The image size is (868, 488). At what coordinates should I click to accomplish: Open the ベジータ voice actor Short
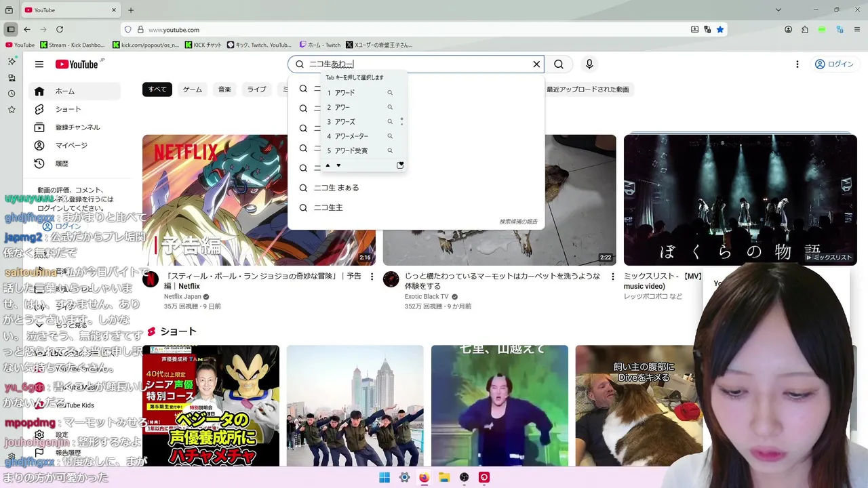211,406
